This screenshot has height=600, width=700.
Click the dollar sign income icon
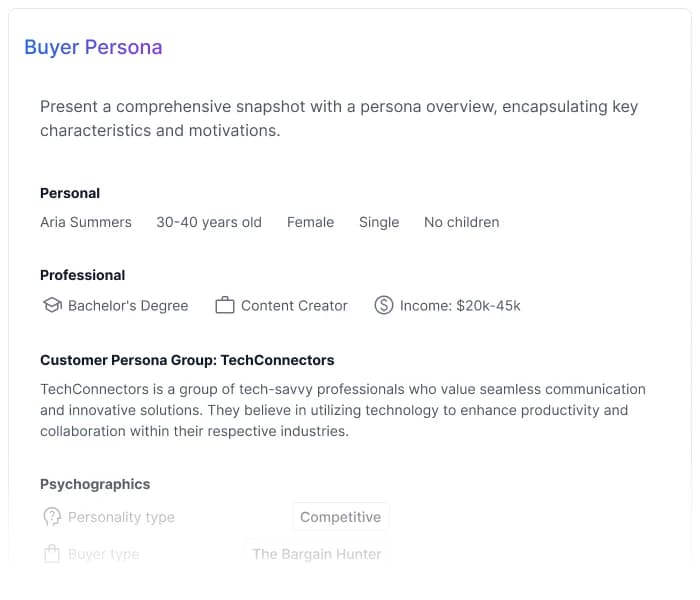pyautogui.click(x=384, y=305)
